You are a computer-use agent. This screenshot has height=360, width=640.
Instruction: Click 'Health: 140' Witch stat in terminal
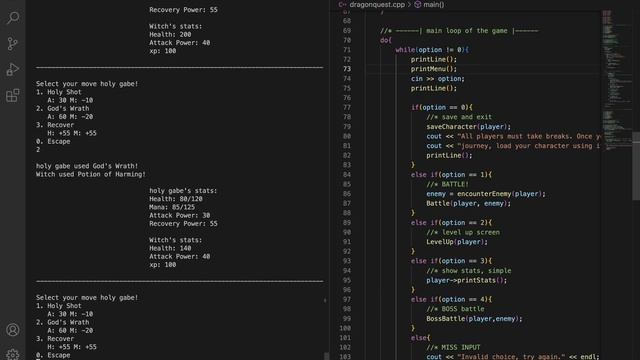click(x=170, y=248)
